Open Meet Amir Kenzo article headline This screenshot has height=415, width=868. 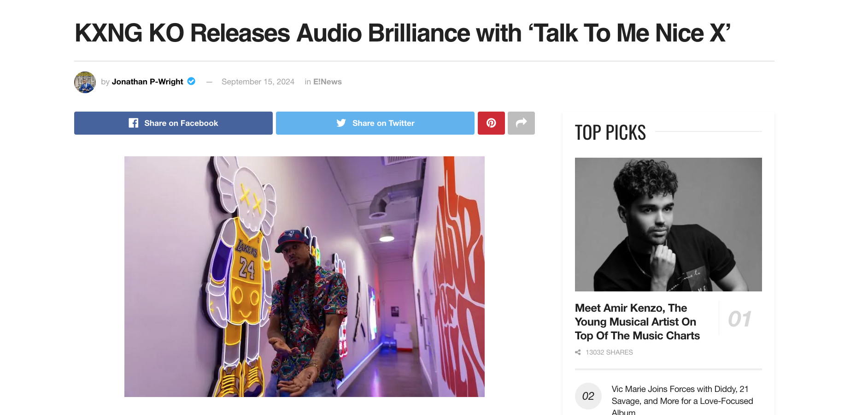pyautogui.click(x=637, y=322)
